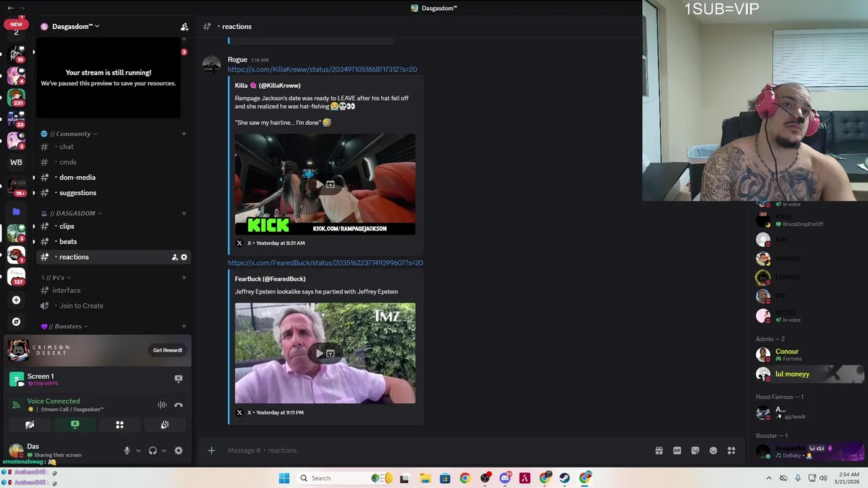The width and height of the screenshot is (868, 488).
Task: Open microphone input options dropdown
Action: pyautogui.click(x=138, y=451)
